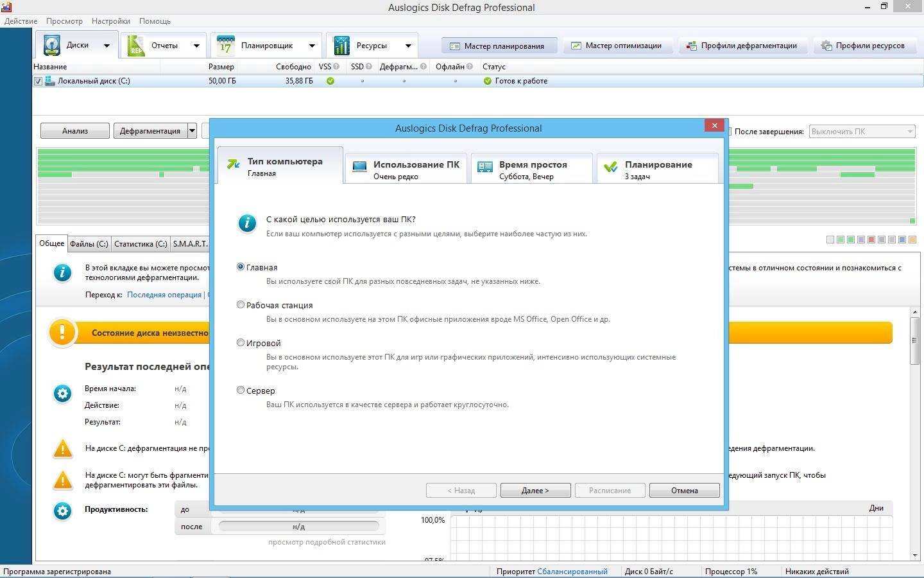Click the Тип компьютера tab icon in dialog

[x=234, y=164]
